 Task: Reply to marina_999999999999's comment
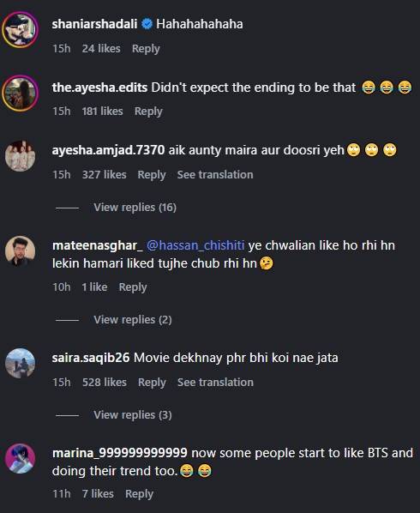point(139,494)
